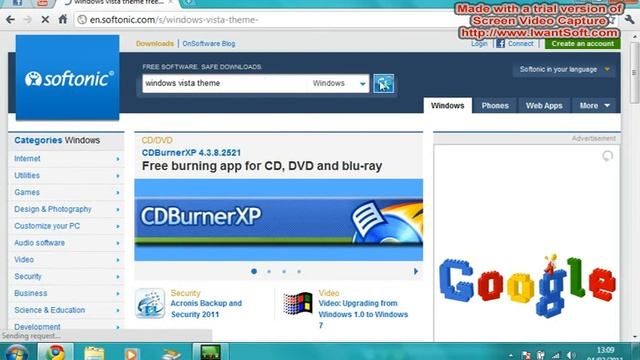
Task: Click volume speaker in system tray
Action: pyautogui.click(x=571, y=356)
